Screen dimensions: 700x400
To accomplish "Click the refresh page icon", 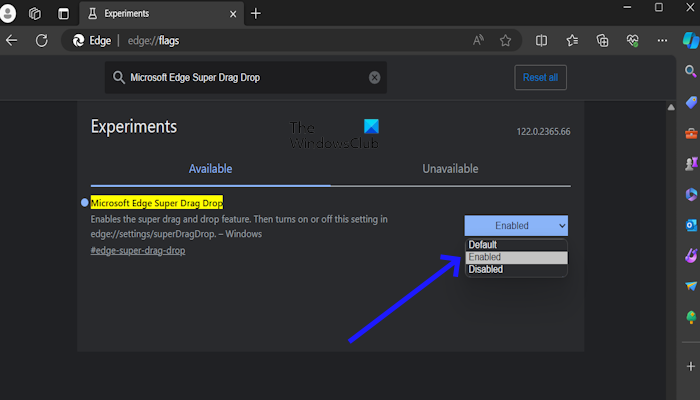I will (x=42, y=41).
